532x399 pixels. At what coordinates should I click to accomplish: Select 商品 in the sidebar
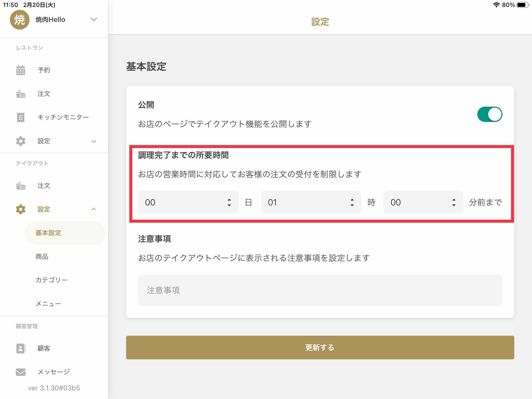(x=42, y=257)
